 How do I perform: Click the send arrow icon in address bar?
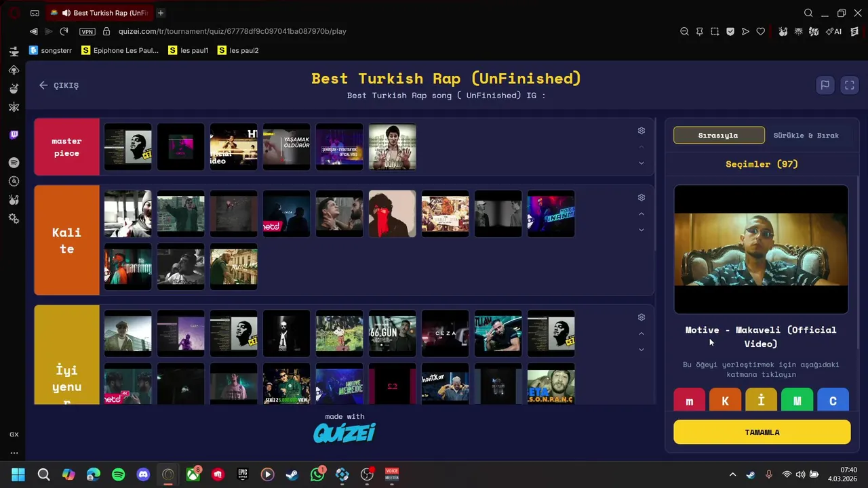coord(745,31)
